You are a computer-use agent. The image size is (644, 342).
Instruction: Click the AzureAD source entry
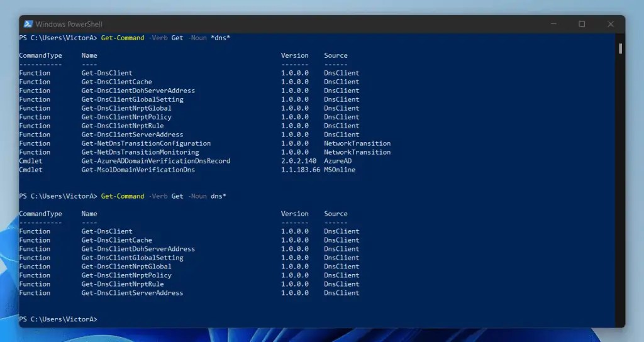[x=338, y=161]
